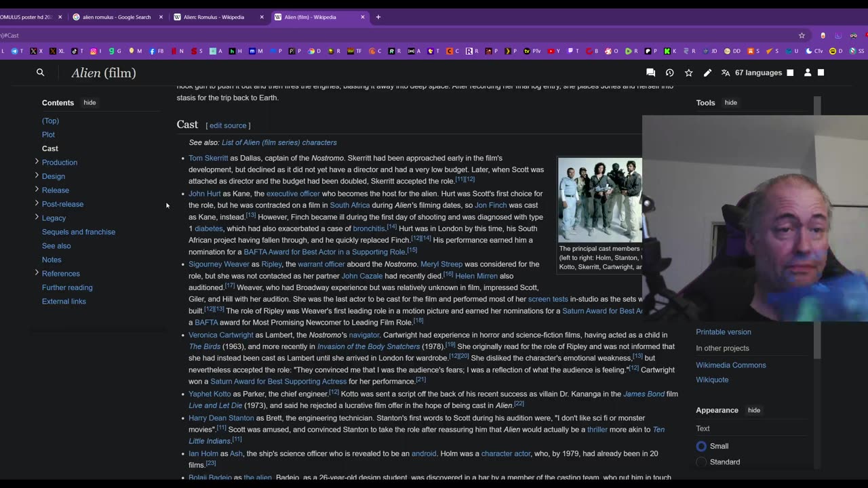
Task: Open the principal cast members thumbnail photo
Action: (599, 200)
